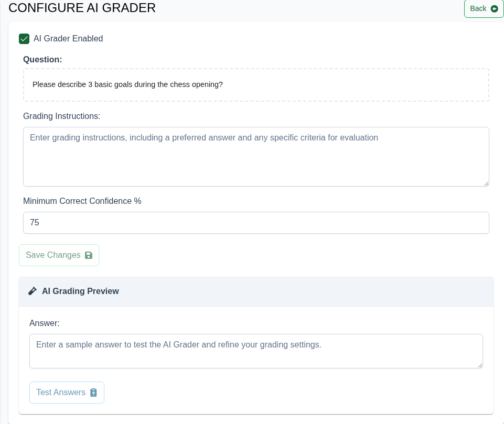The width and height of the screenshot is (504, 424).
Task: Click the Answer: label
Action: [x=45, y=323]
